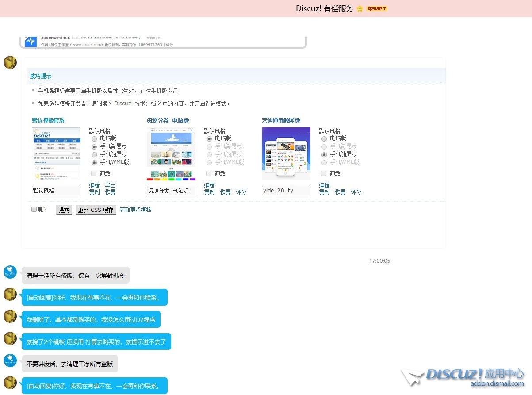The height and width of the screenshot is (395, 532).
Task: Click the yide_20_ty name input field
Action: click(286, 191)
